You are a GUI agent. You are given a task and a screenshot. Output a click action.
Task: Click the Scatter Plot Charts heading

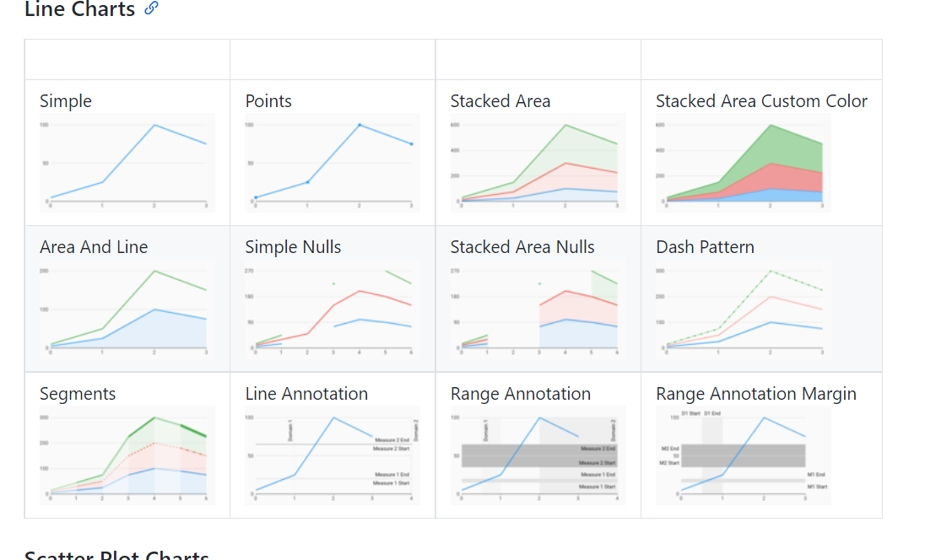tap(116, 555)
